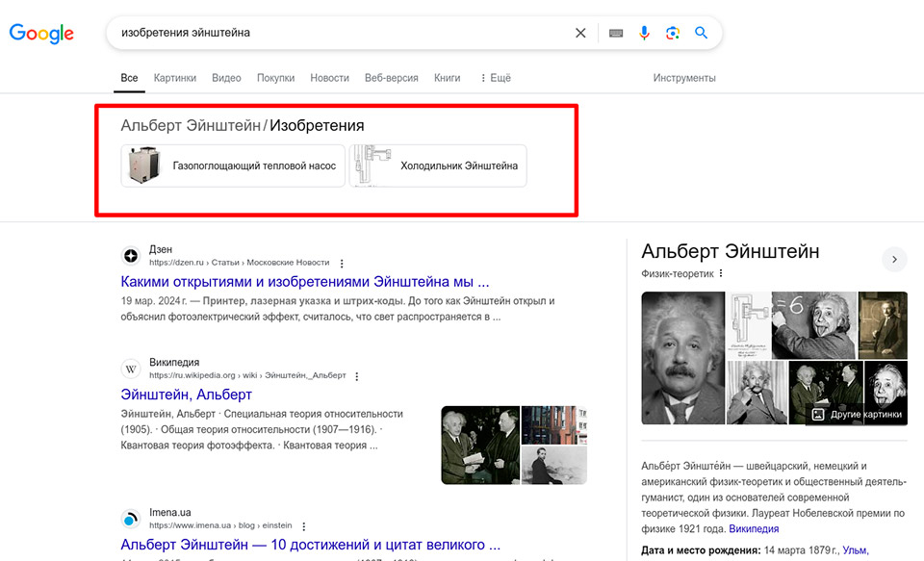Screen dimensions: 924x561
Task: Switch to the Книги tab
Action: [448, 78]
